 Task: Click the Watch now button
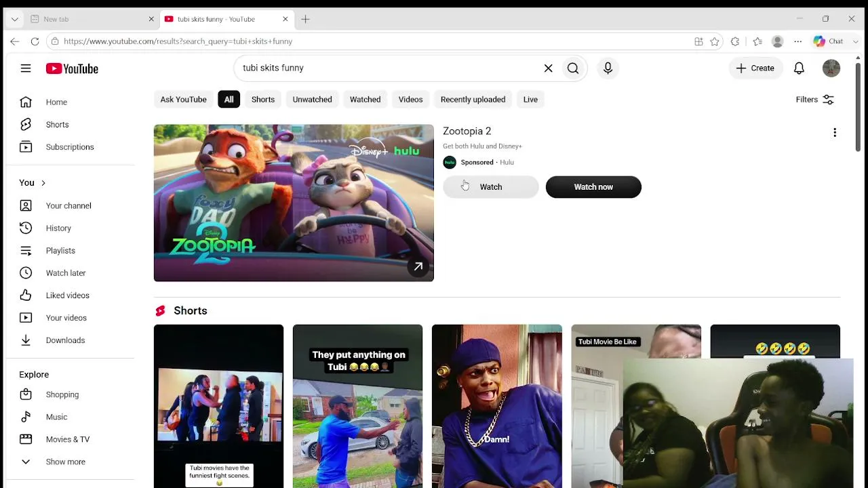[x=593, y=187]
